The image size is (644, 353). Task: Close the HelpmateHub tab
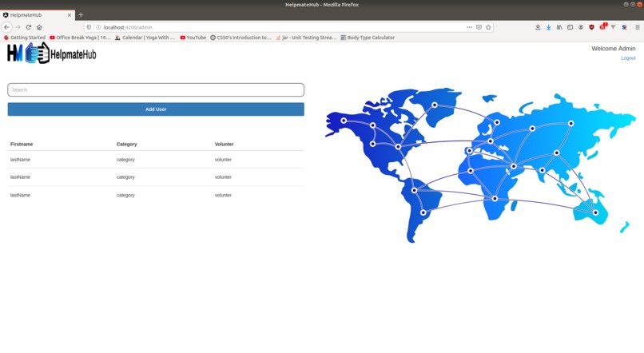click(x=69, y=15)
